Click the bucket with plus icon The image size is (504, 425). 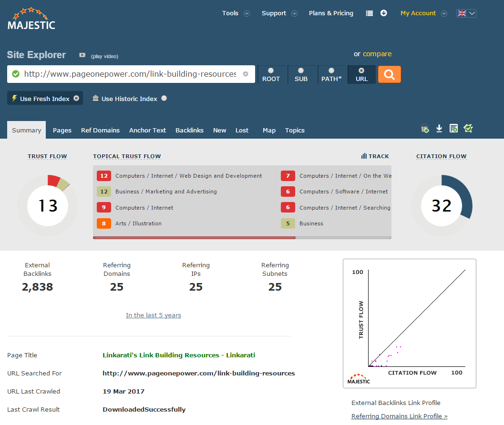pyautogui.click(x=425, y=129)
